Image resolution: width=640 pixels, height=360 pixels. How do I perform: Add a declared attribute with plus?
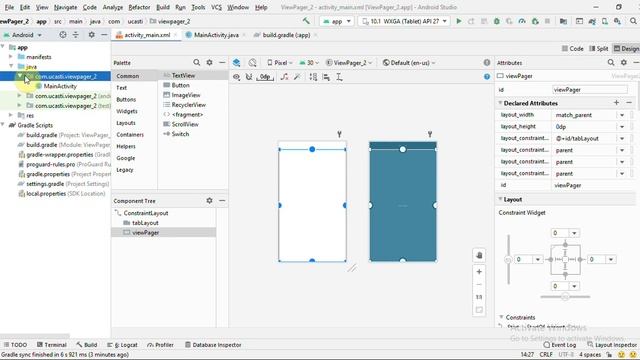(x=616, y=103)
